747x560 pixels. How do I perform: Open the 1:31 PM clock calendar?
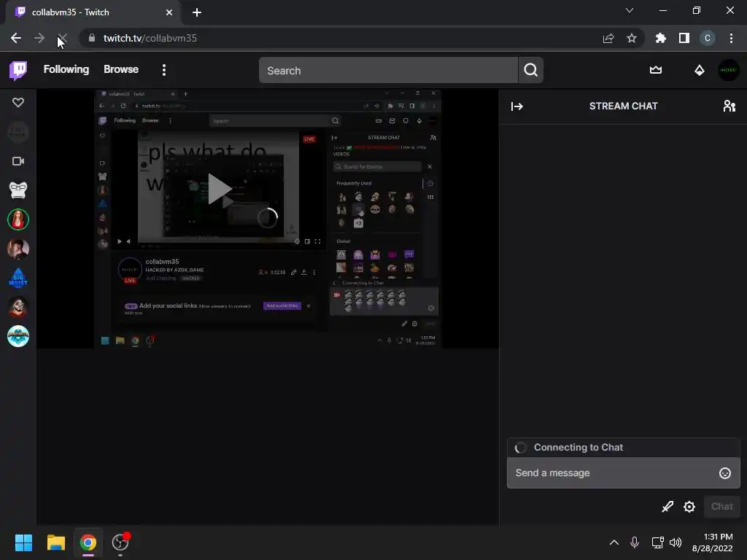point(712,542)
